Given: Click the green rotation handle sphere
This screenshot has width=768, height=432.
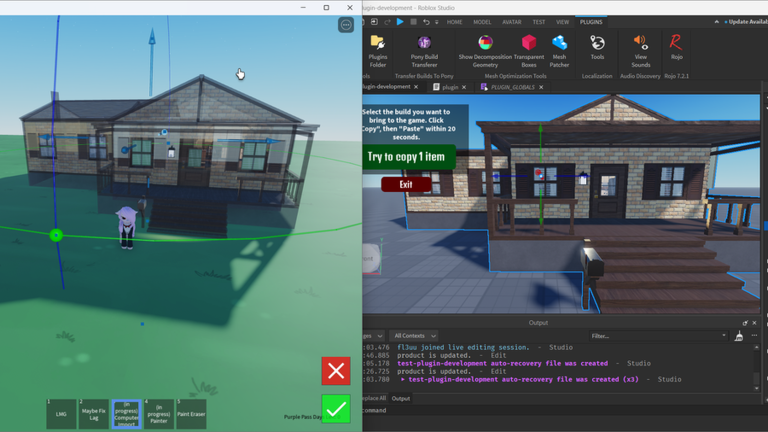Looking at the screenshot, I should tap(56, 236).
